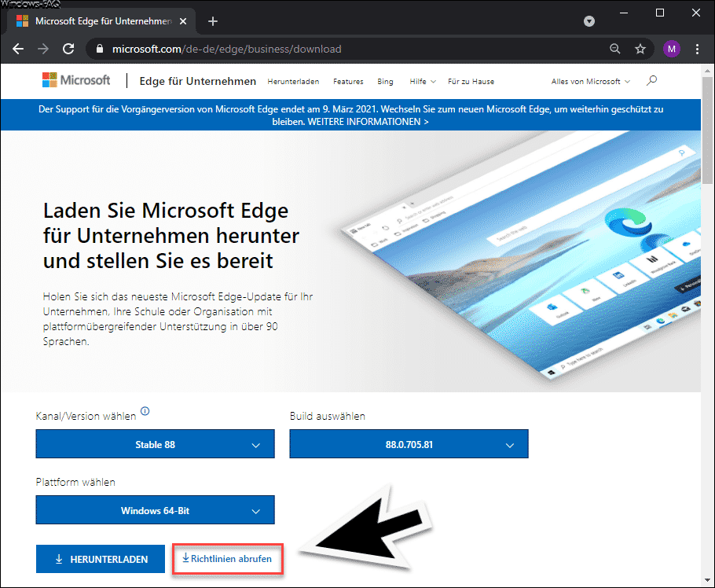Screen dimensions: 715x588
Task: Close the Microsoft Edge für Unternehmen tab
Action: tap(183, 21)
